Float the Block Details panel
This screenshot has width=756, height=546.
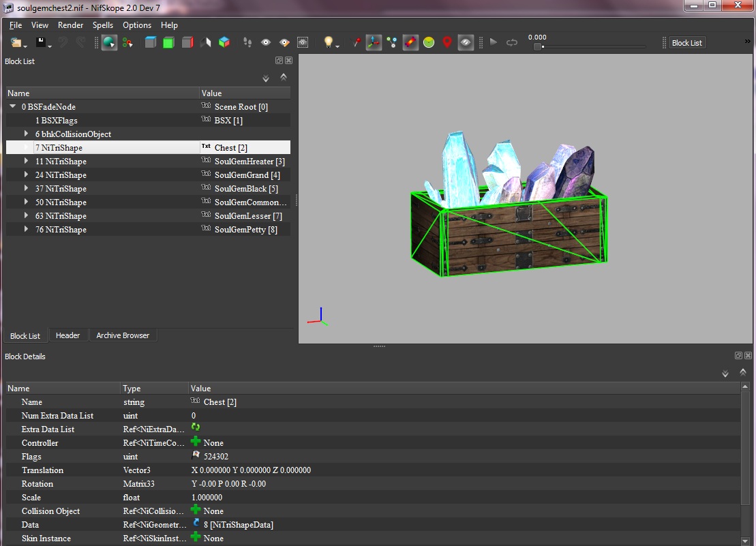tap(738, 355)
